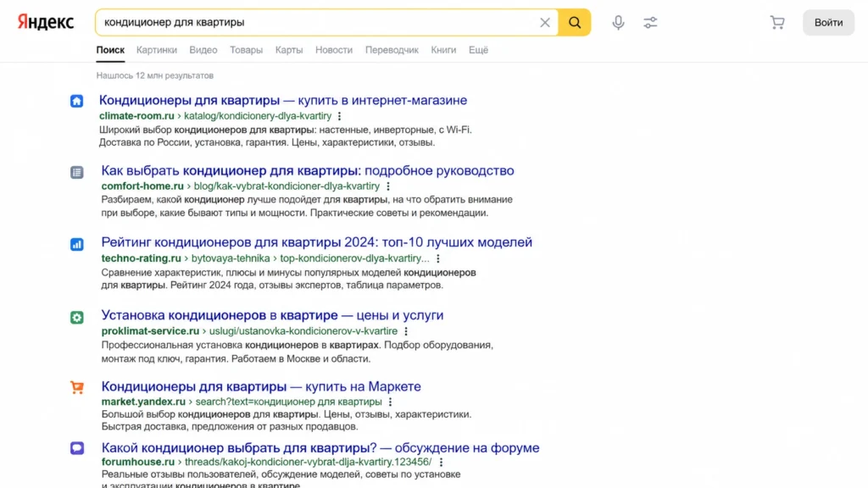
Task: Click the proklimat-service.ru green favicon
Action: pos(77,317)
